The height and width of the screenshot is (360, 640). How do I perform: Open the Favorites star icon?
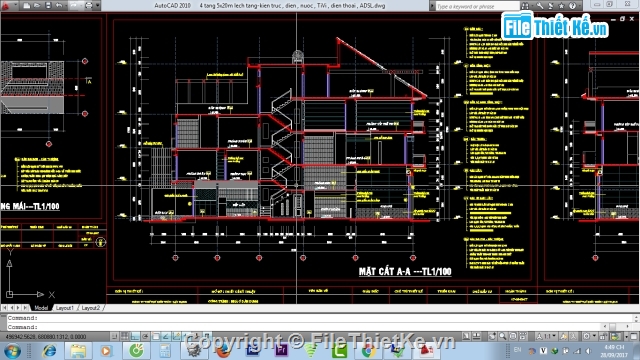coord(562,6)
